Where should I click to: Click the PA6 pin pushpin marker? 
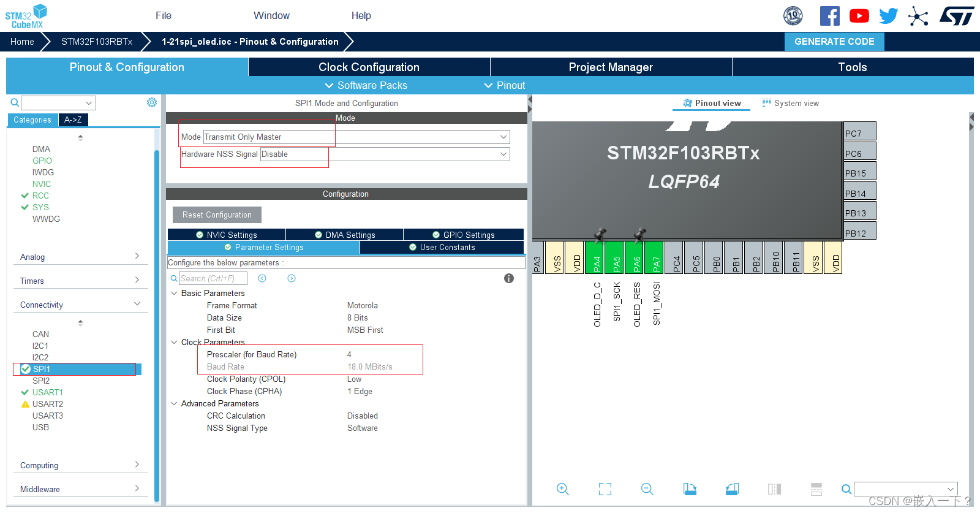(x=640, y=234)
